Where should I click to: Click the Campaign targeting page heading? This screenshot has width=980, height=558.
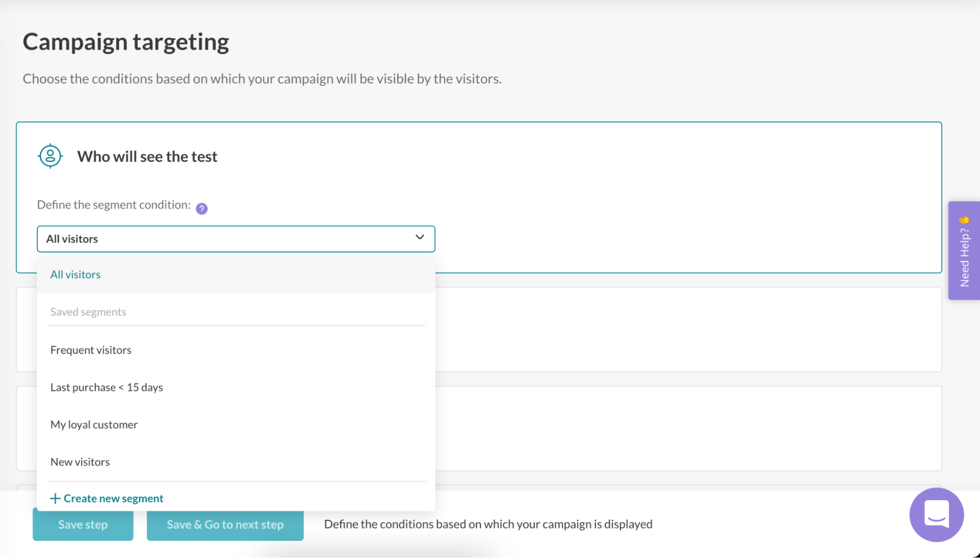(126, 42)
